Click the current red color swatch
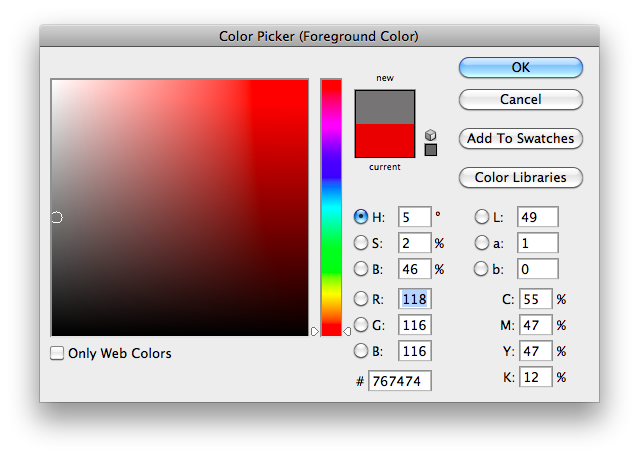The image size is (639, 457). (385, 141)
